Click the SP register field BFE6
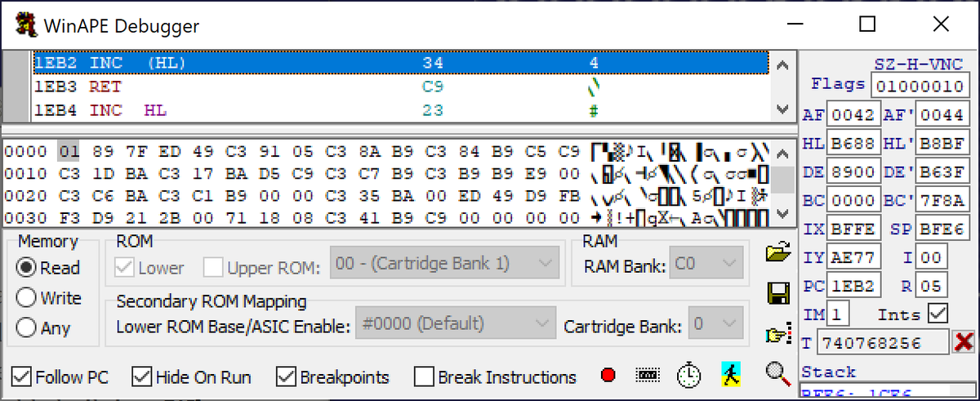The image size is (980, 401). [943, 229]
